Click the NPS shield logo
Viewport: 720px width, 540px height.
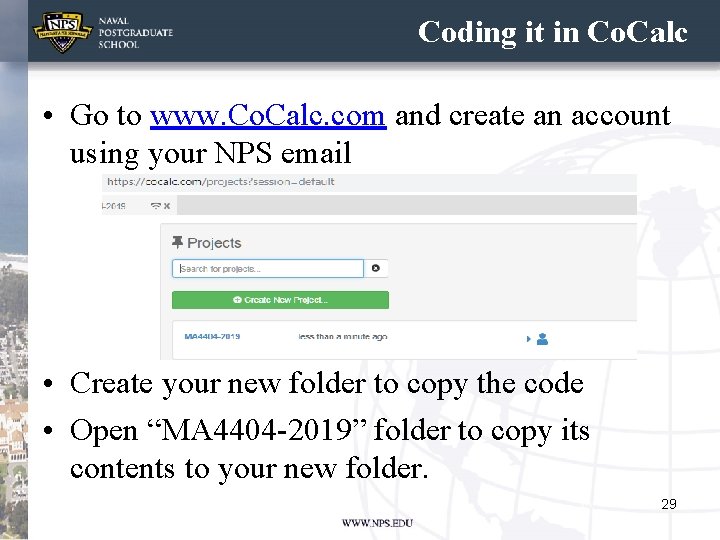click(63, 31)
